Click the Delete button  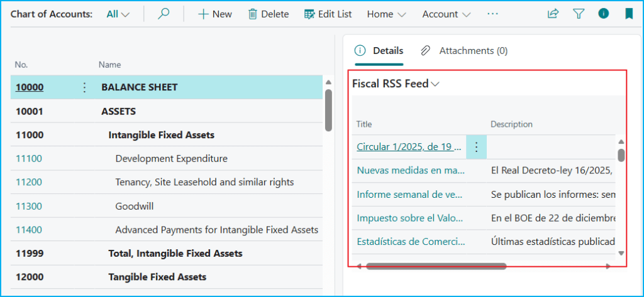click(x=269, y=14)
